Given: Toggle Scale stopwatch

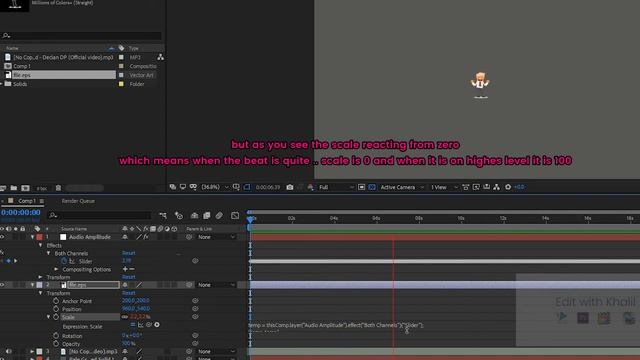Looking at the screenshot, I should coord(56,317).
